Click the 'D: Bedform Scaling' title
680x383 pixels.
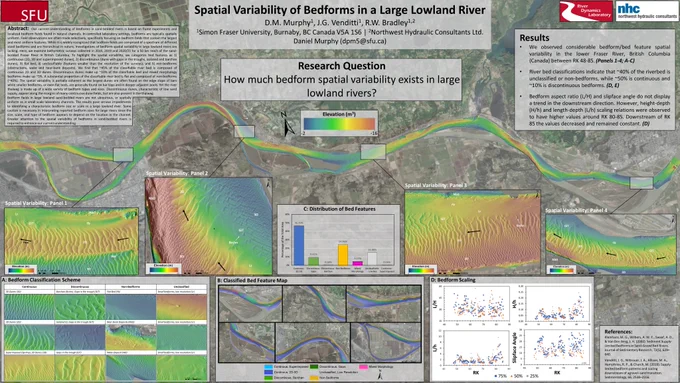(x=453, y=280)
